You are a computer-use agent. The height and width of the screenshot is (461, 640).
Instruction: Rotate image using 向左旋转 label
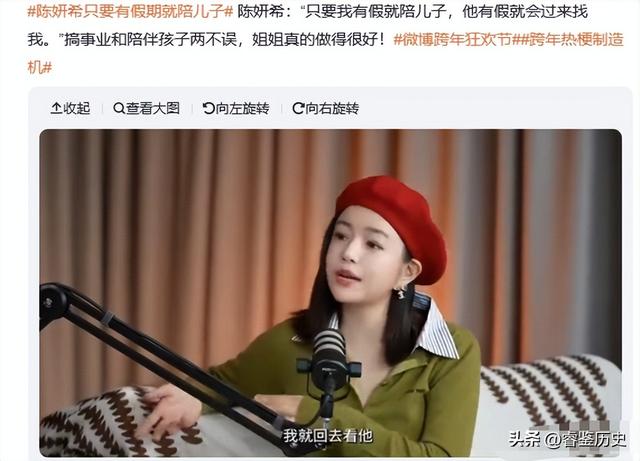click(x=242, y=108)
